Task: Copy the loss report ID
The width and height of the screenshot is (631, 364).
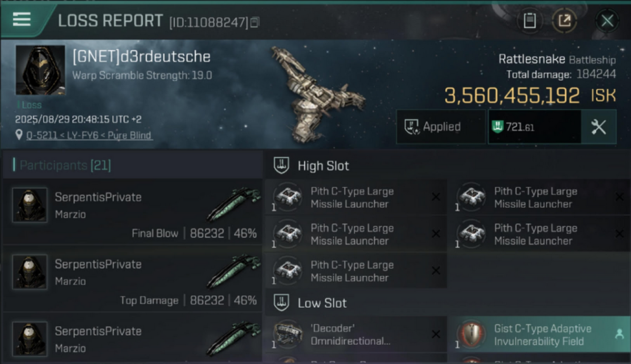Action: point(255,22)
